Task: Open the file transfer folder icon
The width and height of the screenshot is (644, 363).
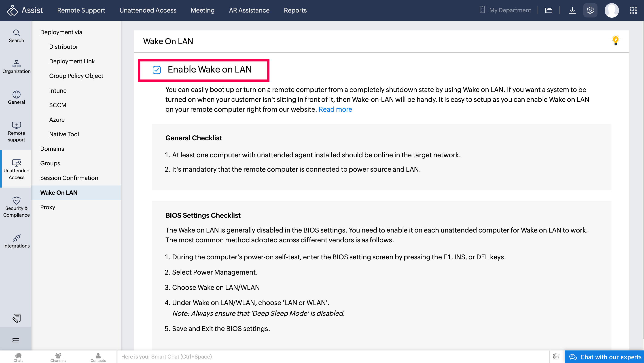Action: point(549,10)
